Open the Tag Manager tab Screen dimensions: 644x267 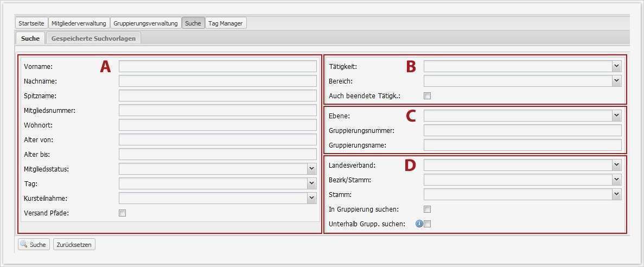tap(226, 23)
